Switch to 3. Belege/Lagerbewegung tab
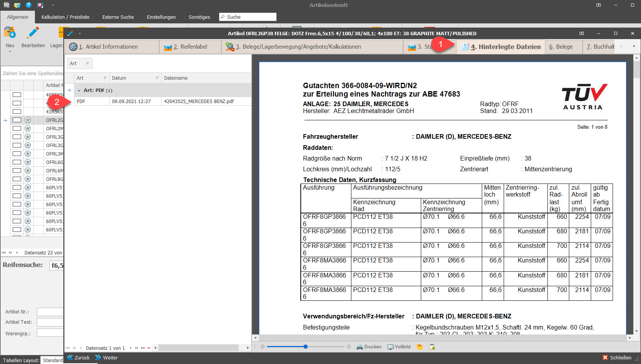Image resolution: width=641 pixels, height=364 pixels. 312,47
